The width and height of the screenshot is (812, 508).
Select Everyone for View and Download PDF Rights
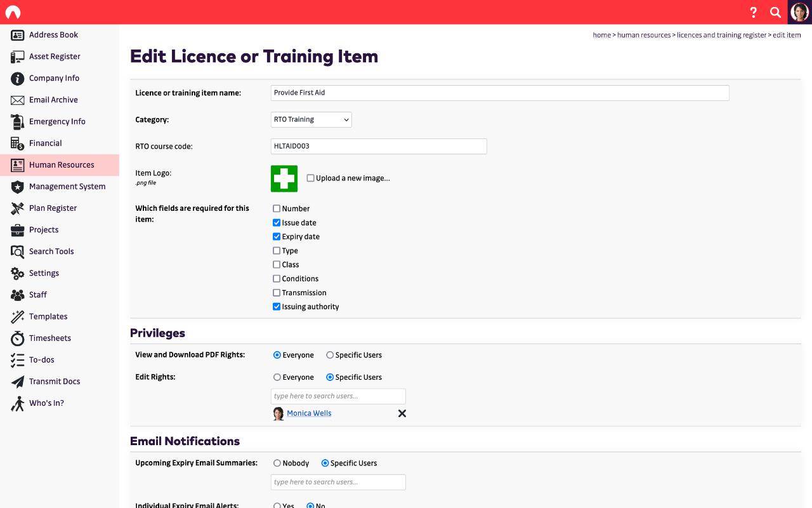[x=277, y=355]
